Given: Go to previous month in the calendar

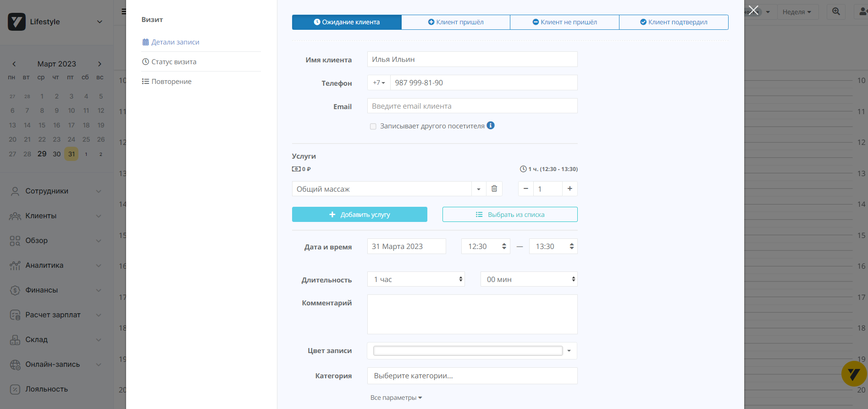Looking at the screenshot, I should [14, 64].
